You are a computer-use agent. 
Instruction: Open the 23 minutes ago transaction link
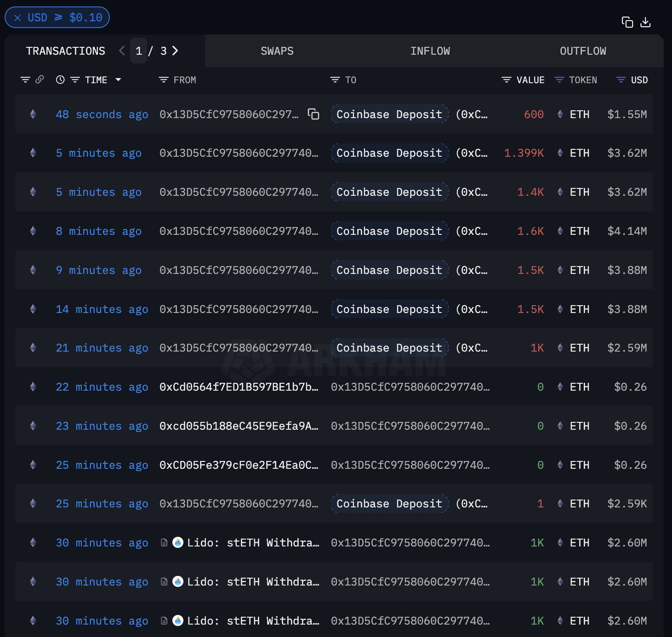102,426
